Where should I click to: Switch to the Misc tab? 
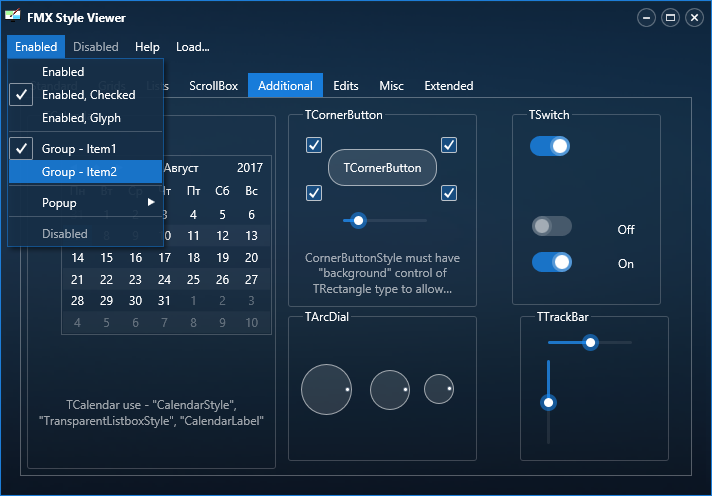pyautogui.click(x=391, y=86)
